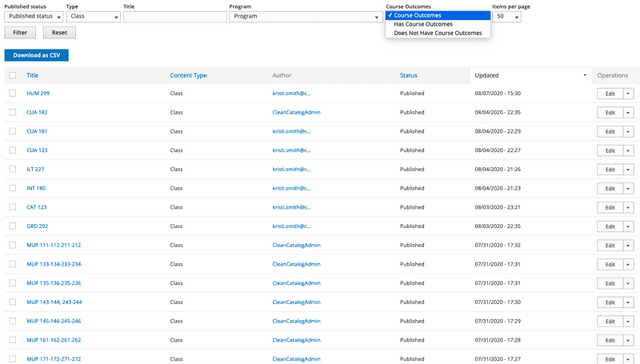This screenshot has height=364, width=640.
Task: Toggle the select-all checkbox in table header
Action: (x=13, y=75)
